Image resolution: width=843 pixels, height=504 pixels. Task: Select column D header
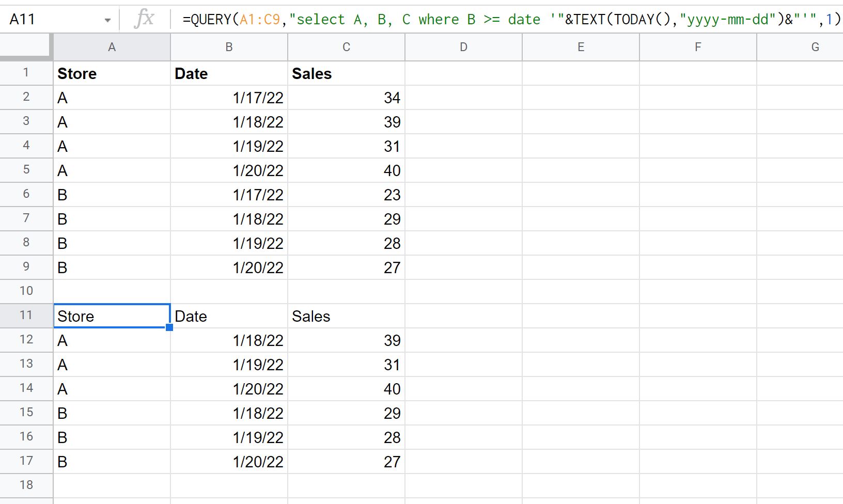pos(463,47)
